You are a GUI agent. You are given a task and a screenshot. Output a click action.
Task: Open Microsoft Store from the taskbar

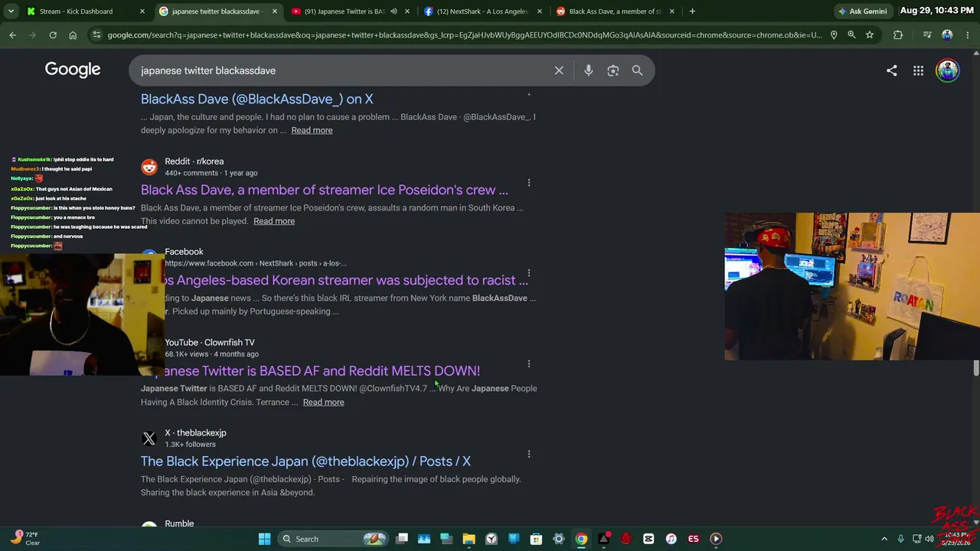point(536,539)
